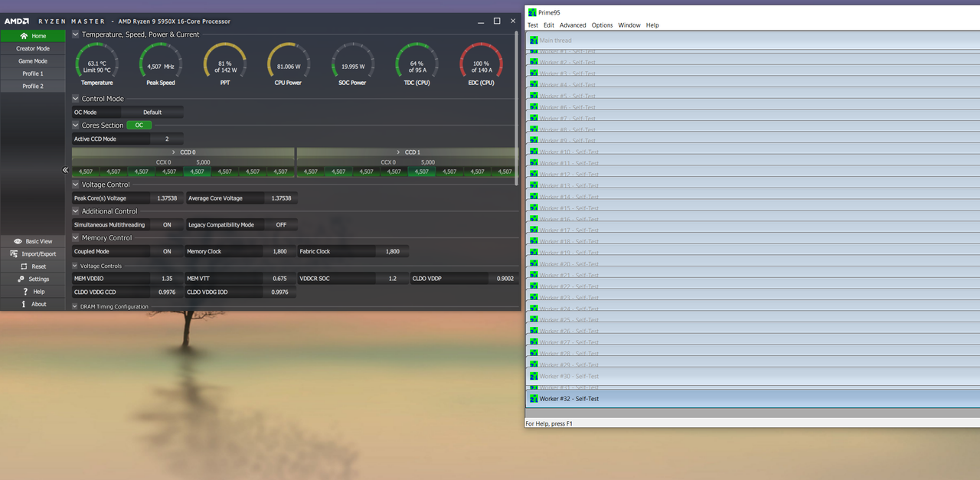Collapse the Voltage Controls subsection chevron

click(x=75, y=266)
